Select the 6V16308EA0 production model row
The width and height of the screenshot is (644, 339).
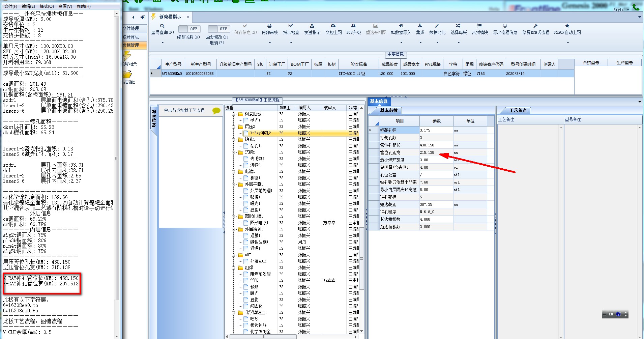(x=362, y=74)
